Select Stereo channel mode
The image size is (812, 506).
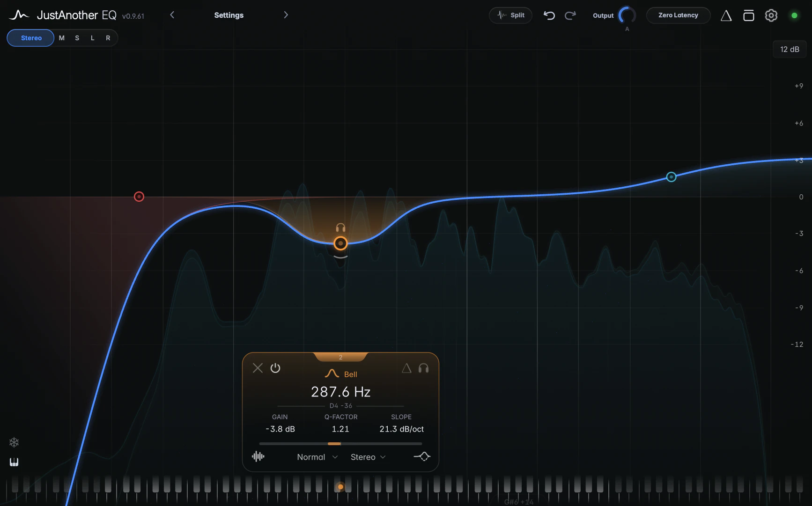point(31,38)
